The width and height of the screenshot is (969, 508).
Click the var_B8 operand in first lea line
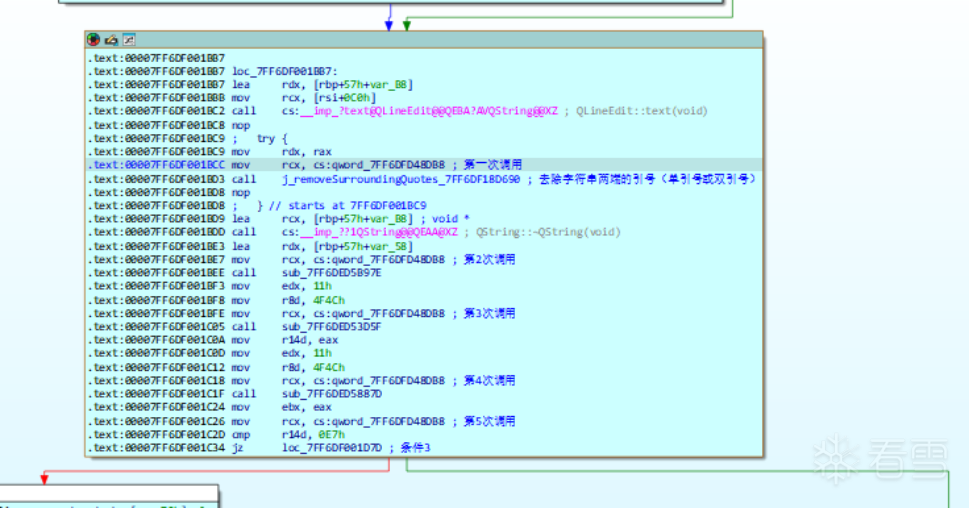(x=389, y=85)
